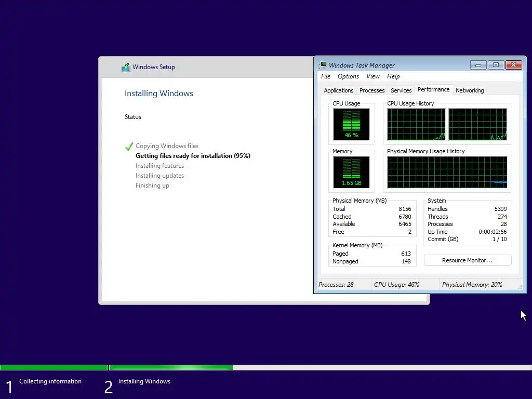
Task: Switch to the Networking tab
Action: (470, 90)
